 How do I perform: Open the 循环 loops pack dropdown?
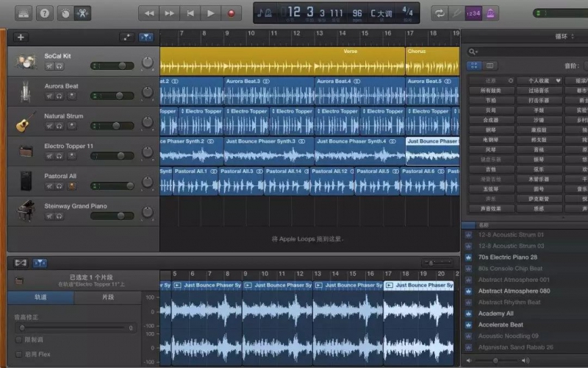[564, 36]
